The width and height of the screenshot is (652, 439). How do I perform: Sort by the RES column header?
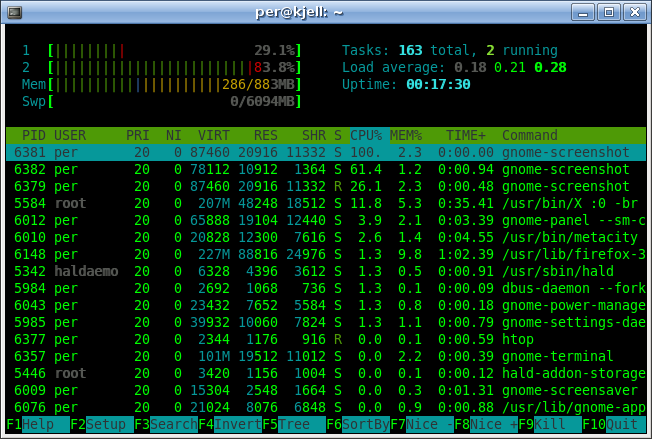[x=265, y=136]
